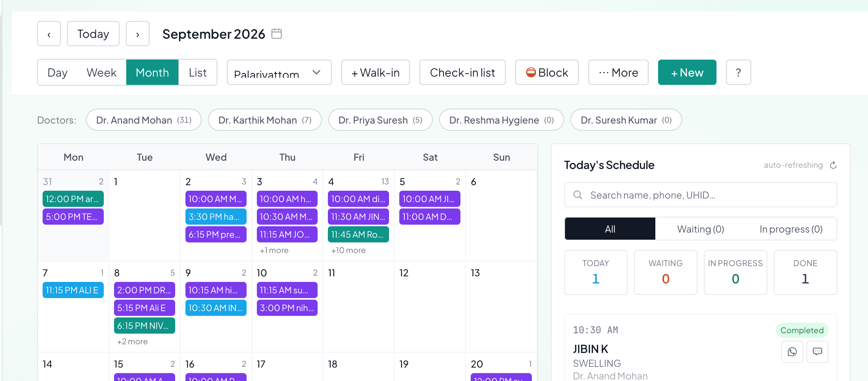
Task: Click the TODAY count card
Action: pyautogui.click(x=596, y=272)
